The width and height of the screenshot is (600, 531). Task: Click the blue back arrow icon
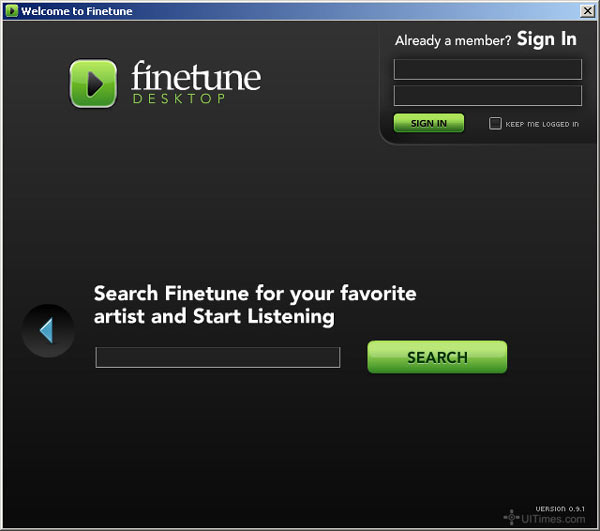(47, 331)
